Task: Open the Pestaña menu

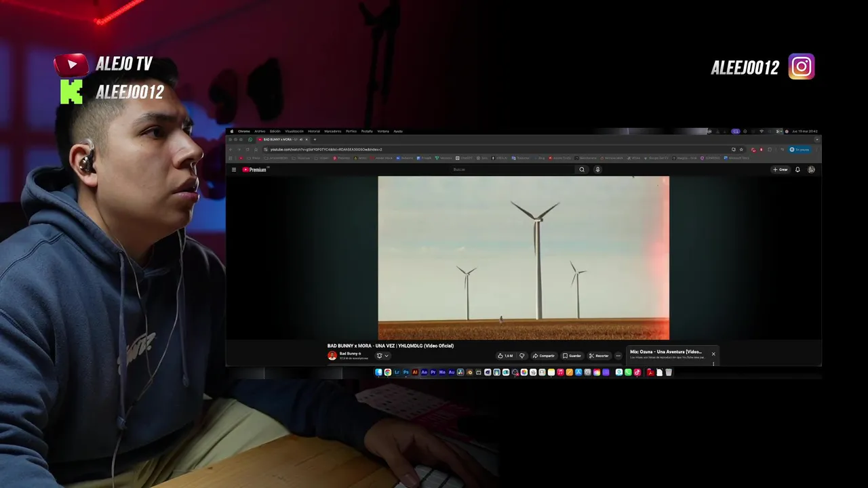Action: 367,131
